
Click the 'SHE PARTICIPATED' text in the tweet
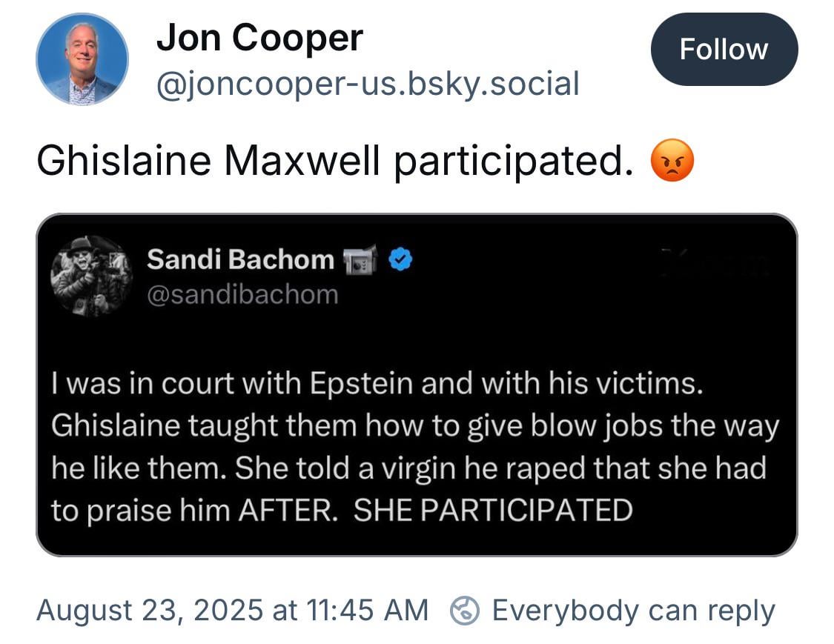coord(493,511)
